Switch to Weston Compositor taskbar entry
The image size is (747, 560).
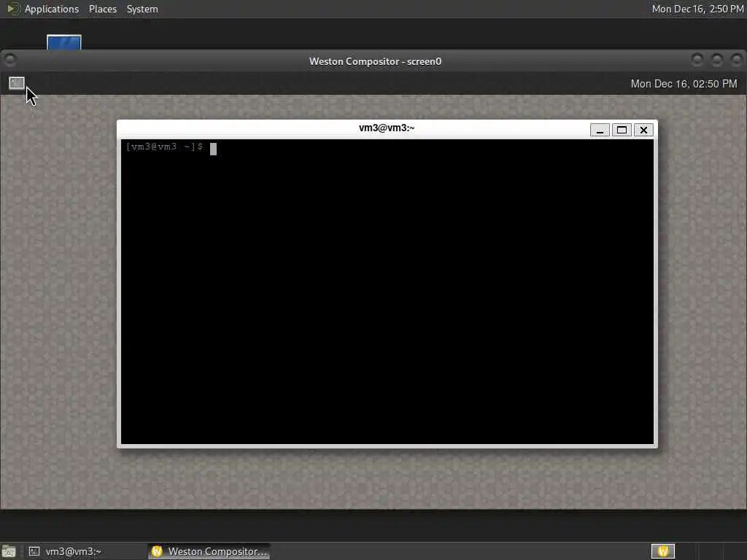[209, 551]
